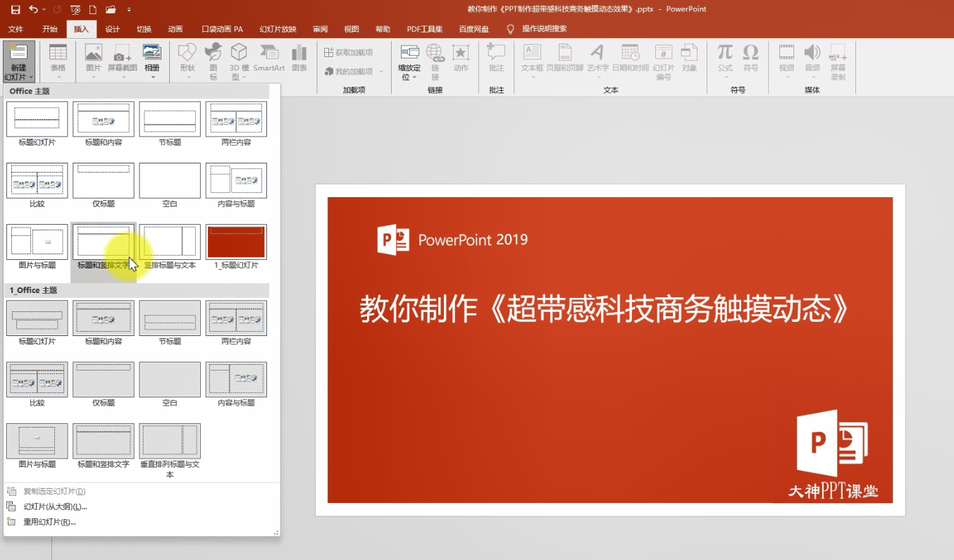The width and height of the screenshot is (954, 560).
Task: Switch to the Home (开始) tab
Action: pos(50,29)
